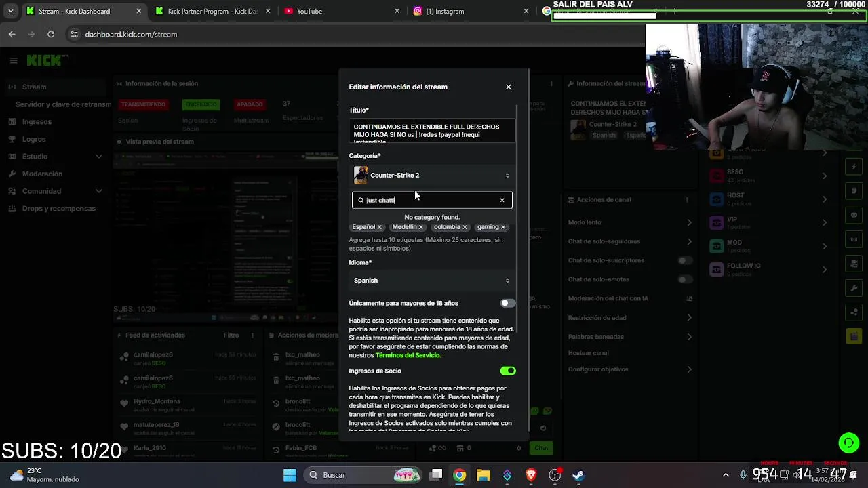The height and width of the screenshot is (488, 868).
Task: Toggle Chat de solo-emotes
Action: (x=686, y=279)
